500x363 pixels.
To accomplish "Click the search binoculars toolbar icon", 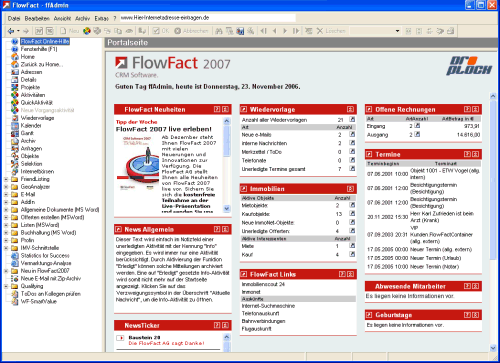I will pos(219,31).
